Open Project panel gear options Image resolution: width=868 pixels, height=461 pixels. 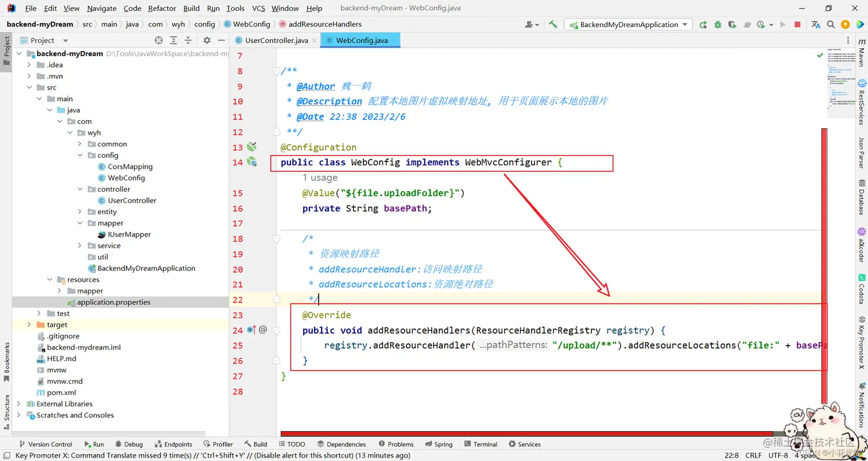point(207,40)
